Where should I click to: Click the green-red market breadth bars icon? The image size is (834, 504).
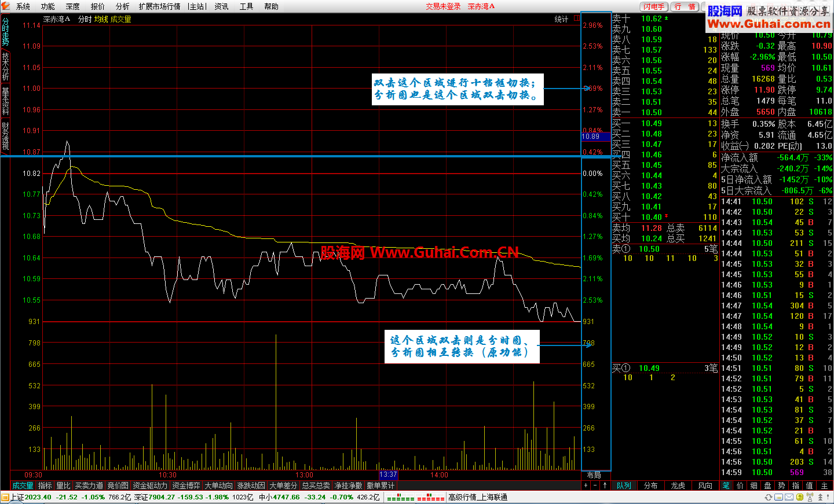415,498
